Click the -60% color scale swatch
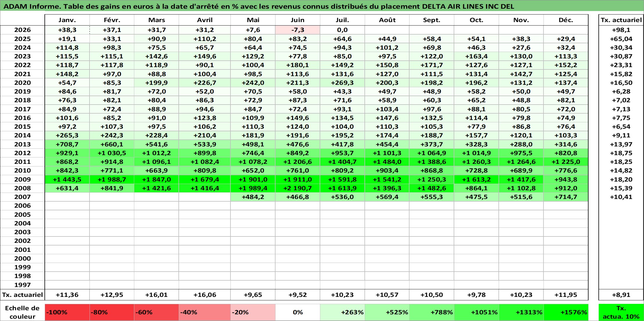This screenshot has height=321, width=644. 157,312
